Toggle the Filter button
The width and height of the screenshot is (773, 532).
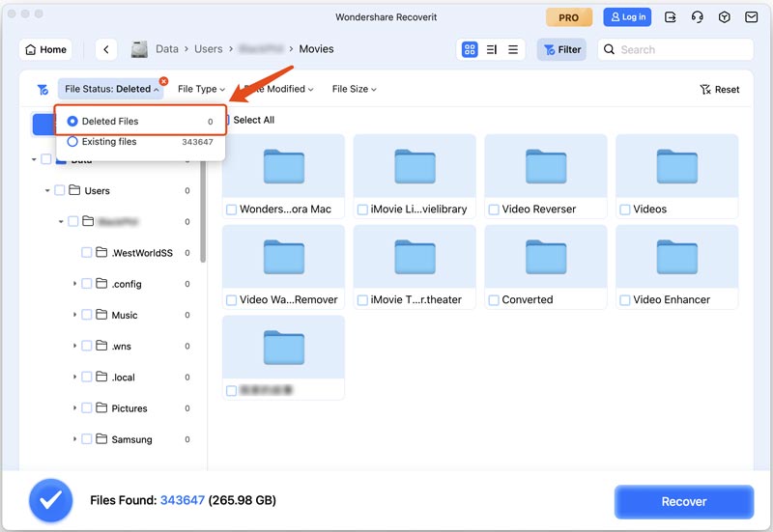coord(562,49)
